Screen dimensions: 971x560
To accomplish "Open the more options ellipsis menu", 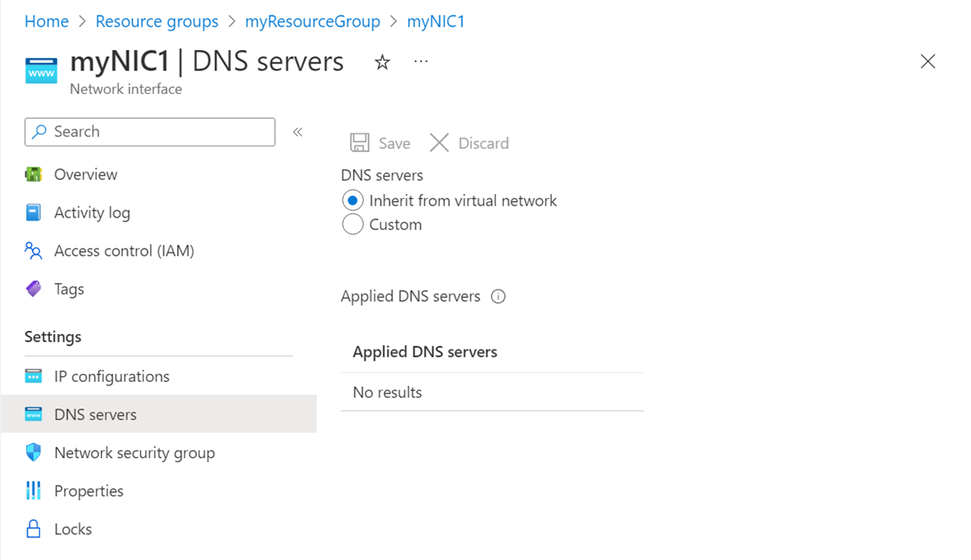I will (420, 62).
